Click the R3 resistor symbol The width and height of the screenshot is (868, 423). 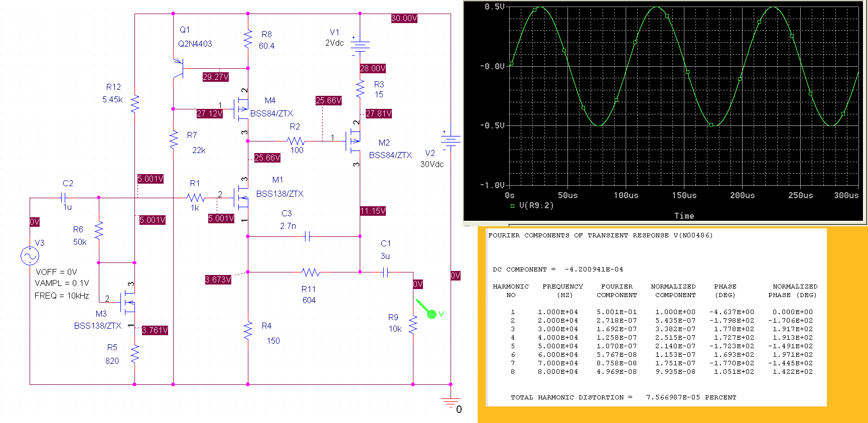coord(360,89)
